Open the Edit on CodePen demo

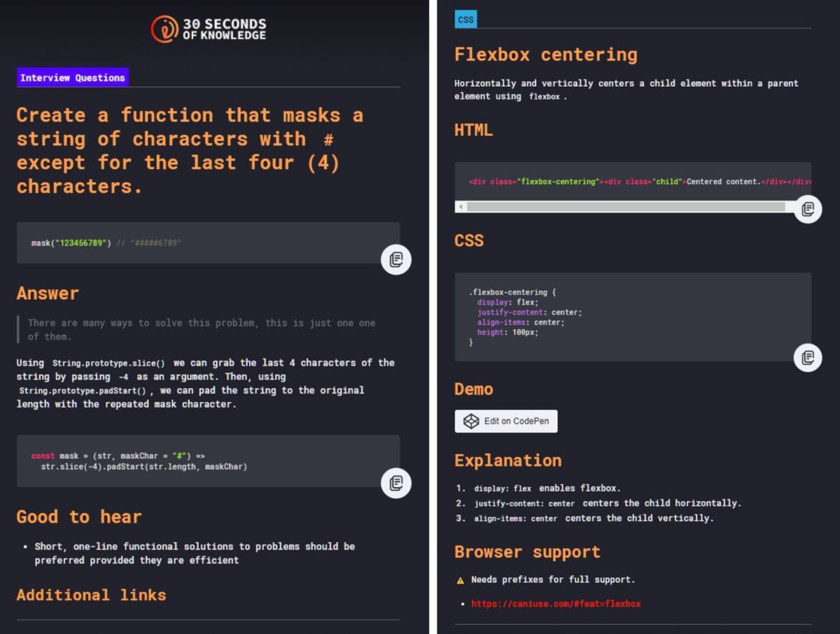point(506,421)
